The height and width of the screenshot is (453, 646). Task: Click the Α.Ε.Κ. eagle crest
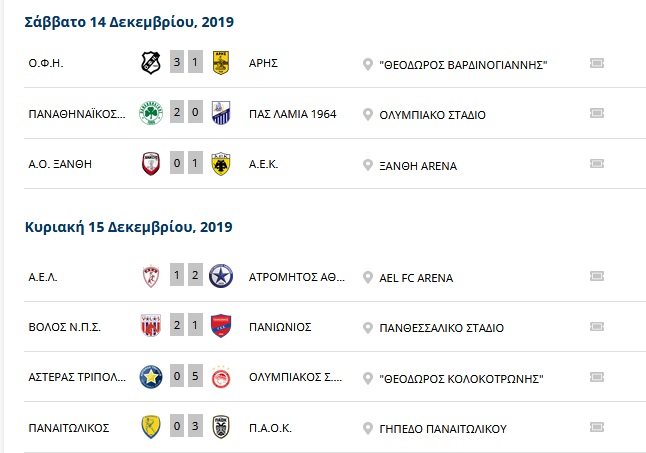pyautogui.click(x=221, y=164)
